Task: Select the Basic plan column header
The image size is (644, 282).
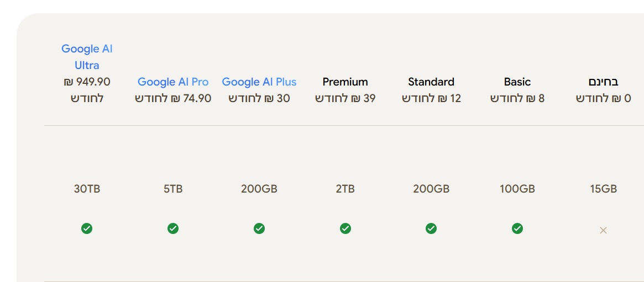Action: coord(517,82)
